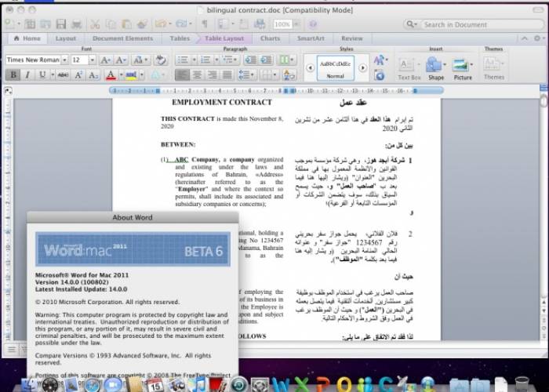Viewport: 549px width, 392px height.
Task: Open the font color dropdown arrow
Action: (121, 75)
